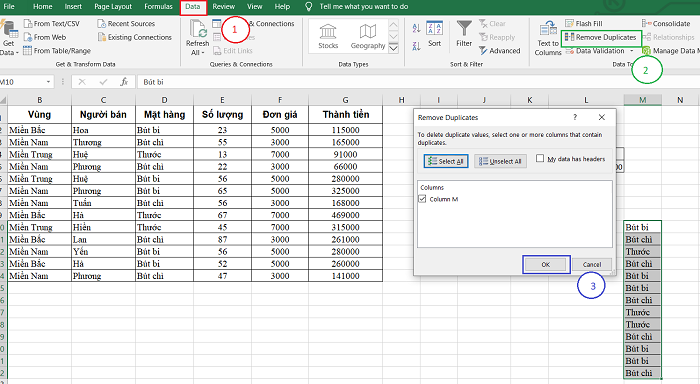Viewport: 700px width, 384px height.
Task: Click the cancel X in formula bar
Action: (82, 82)
